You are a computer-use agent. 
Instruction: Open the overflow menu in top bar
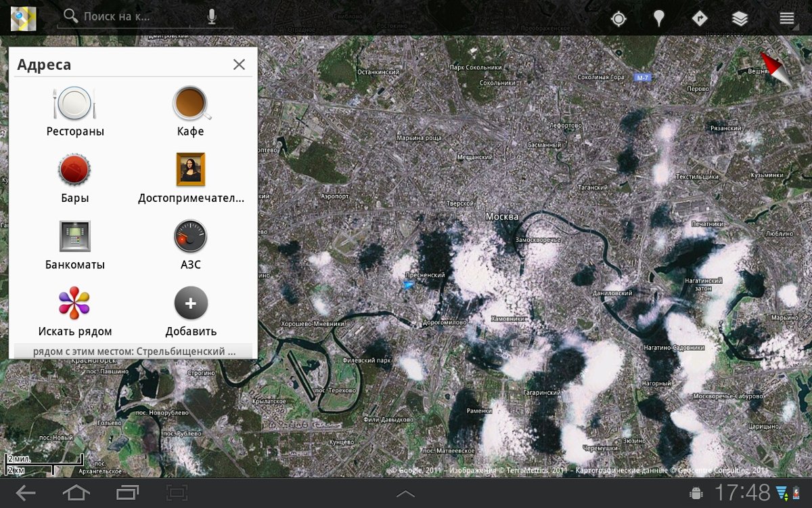[x=786, y=18]
